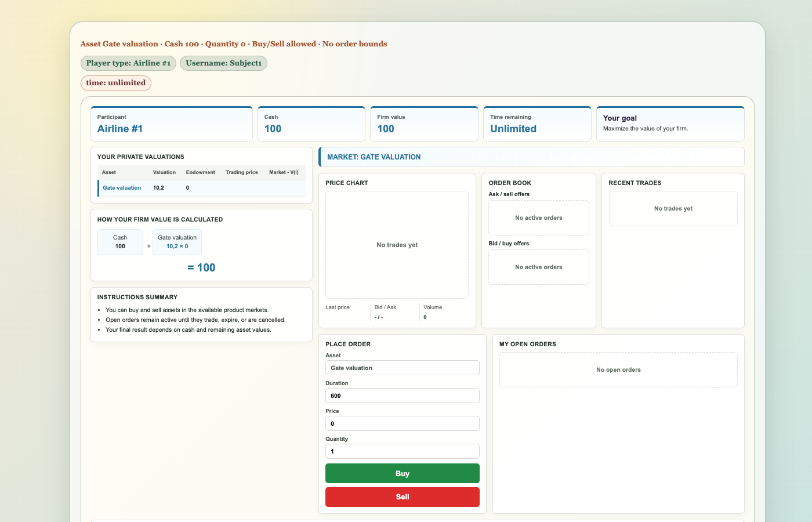Click the INSTRUCTIONS SUMMARY heading
This screenshot has height=522, width=812.
tap(137, 297)
